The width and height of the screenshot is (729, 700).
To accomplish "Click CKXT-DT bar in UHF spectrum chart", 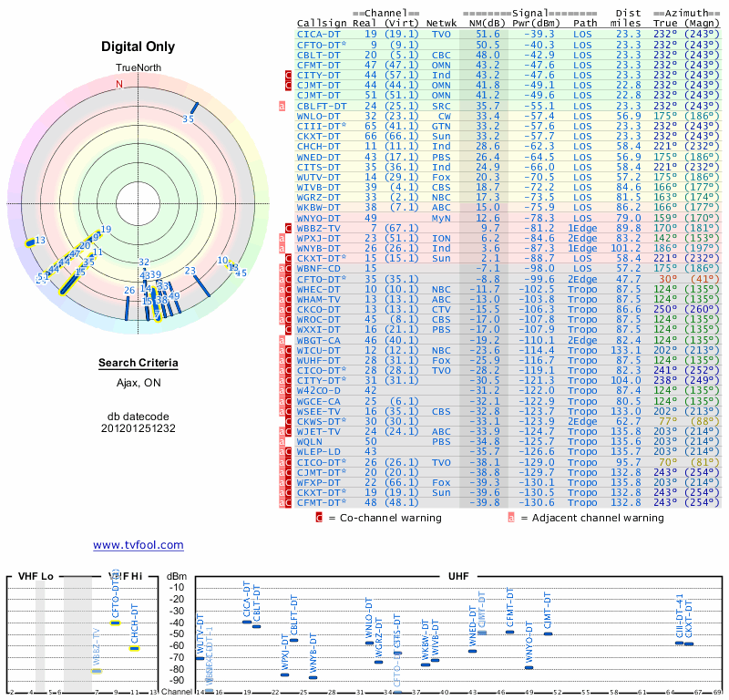I will tap(689, 644).
